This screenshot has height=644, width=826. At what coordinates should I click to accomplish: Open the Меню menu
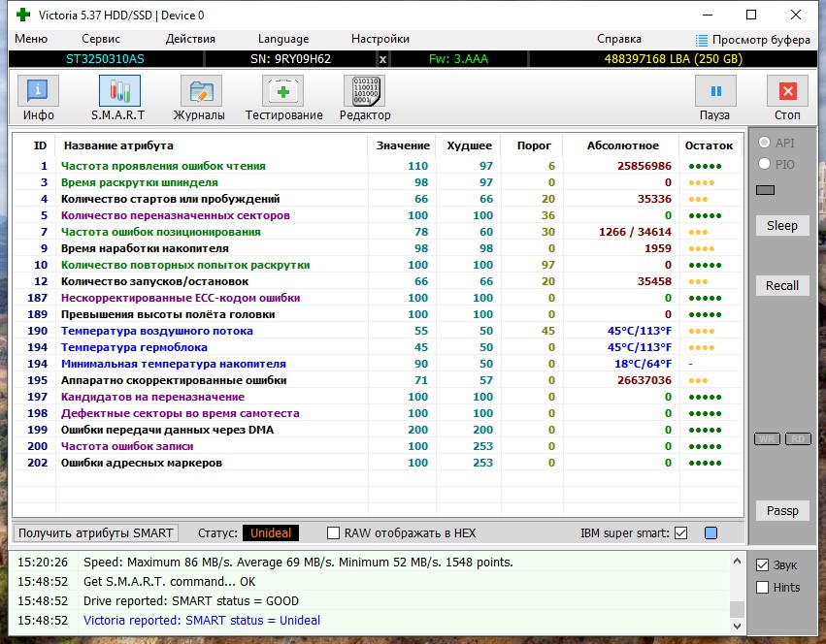click(x=31, y=39)
